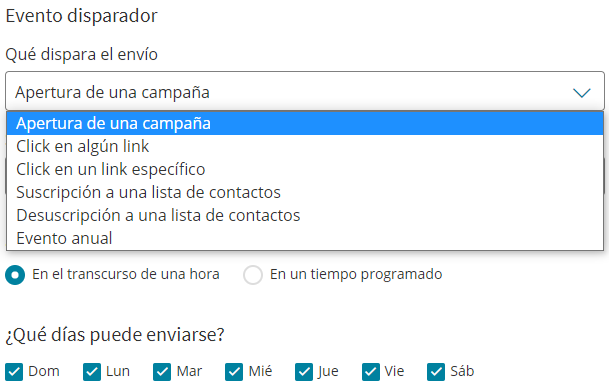Untick the Vie checkbox

[x=371, y=372]
